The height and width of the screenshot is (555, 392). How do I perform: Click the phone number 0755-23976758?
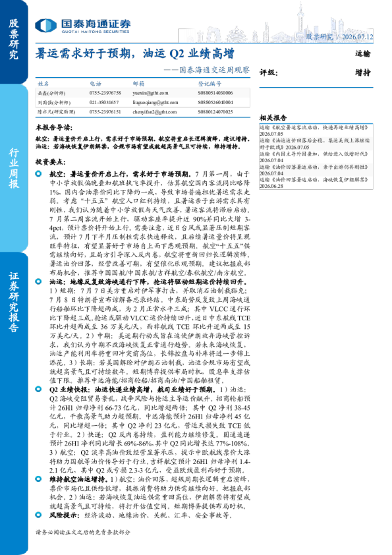pos(105,93)
